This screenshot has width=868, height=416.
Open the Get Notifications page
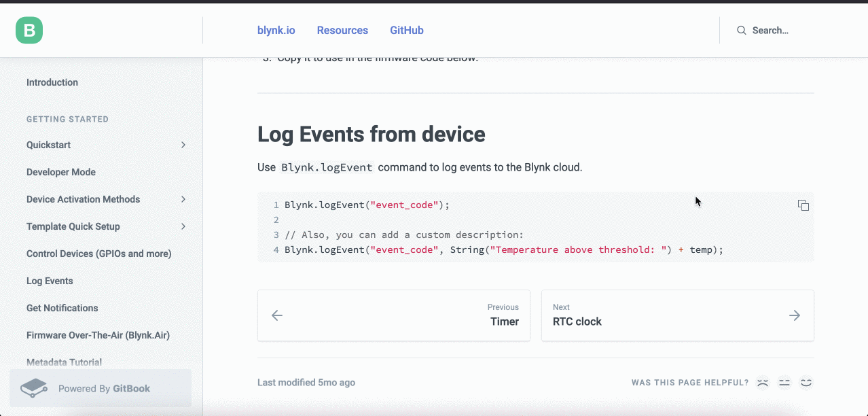click(x=62, y=308)
